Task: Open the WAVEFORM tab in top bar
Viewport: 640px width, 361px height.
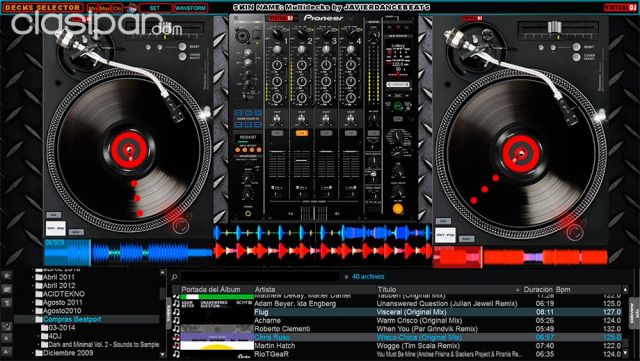Action: 191,8
